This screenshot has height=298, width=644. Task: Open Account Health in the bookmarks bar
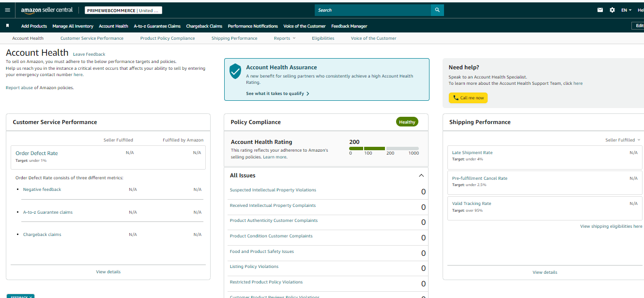[113, 26]
